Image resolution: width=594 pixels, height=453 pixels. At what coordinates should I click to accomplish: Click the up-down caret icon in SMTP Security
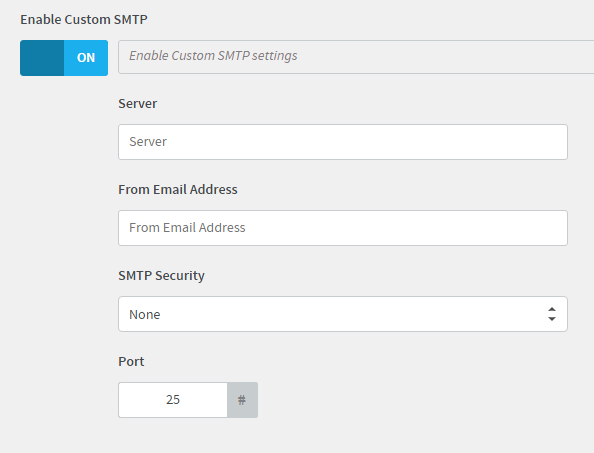point(552,314)
